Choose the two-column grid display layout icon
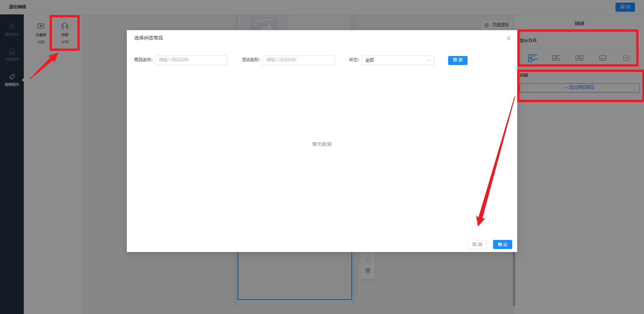 pyautogui.click(x=579, y=58)
